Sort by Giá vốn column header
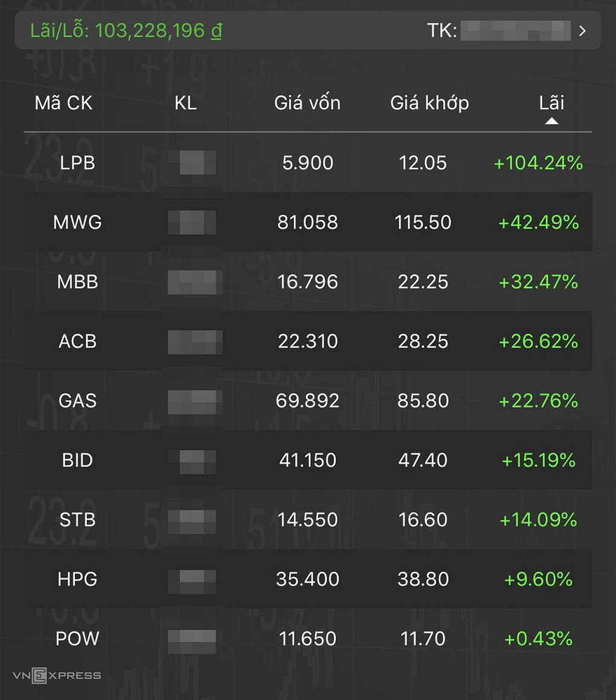 [307, 103]
